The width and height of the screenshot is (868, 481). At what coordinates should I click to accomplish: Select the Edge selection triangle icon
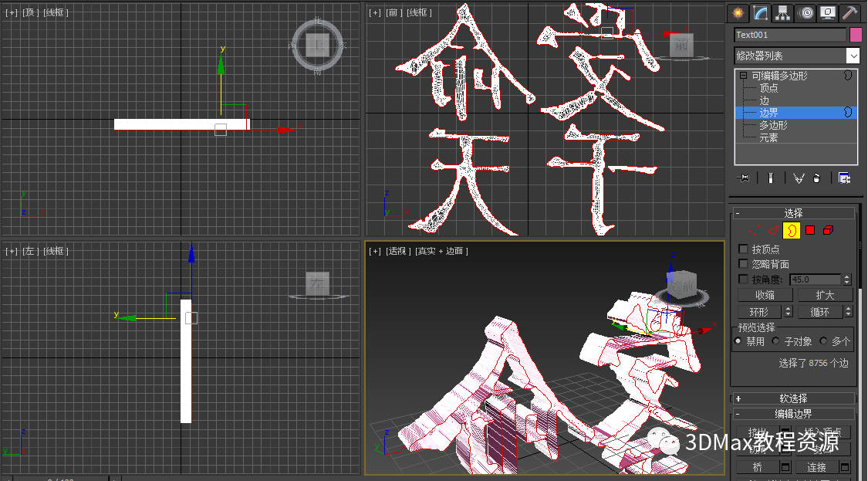(773, 230)
